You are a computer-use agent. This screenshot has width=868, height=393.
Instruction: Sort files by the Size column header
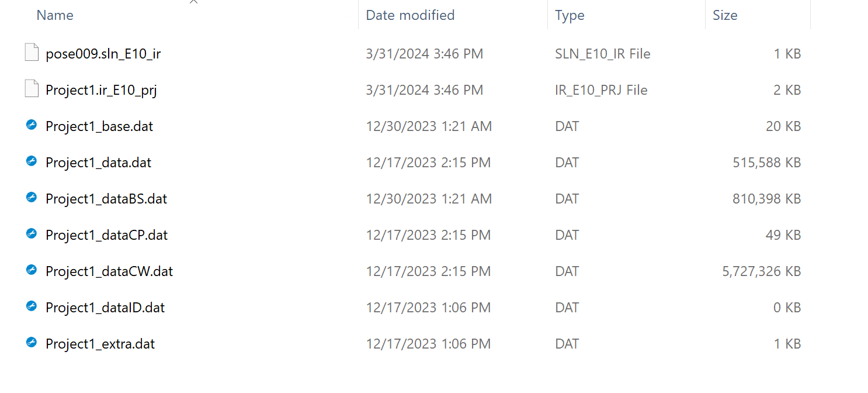(x=725, y=15)
